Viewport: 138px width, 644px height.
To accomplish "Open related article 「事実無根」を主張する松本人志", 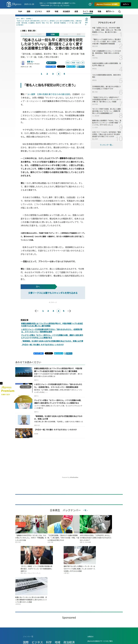I will pos(52,341).
